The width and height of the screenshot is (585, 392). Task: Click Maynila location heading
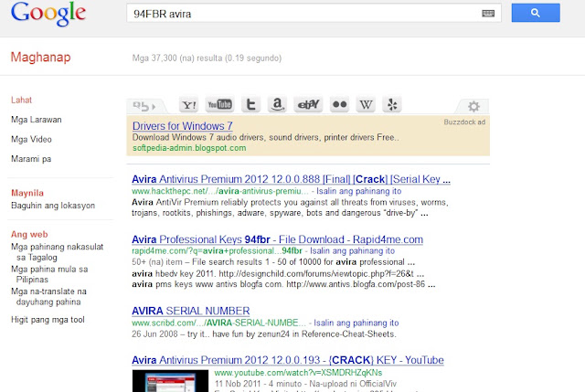coord(27,193)
